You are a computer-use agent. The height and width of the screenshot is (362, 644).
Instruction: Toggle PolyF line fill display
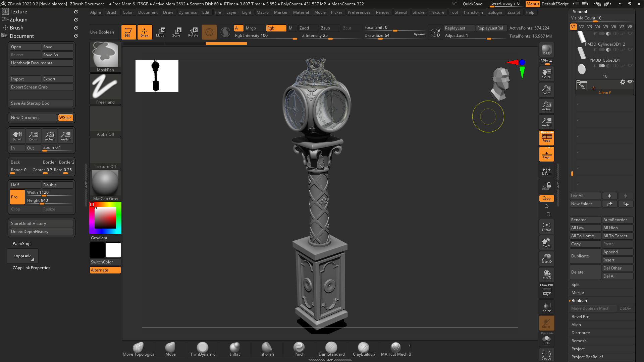coord(546,290)
